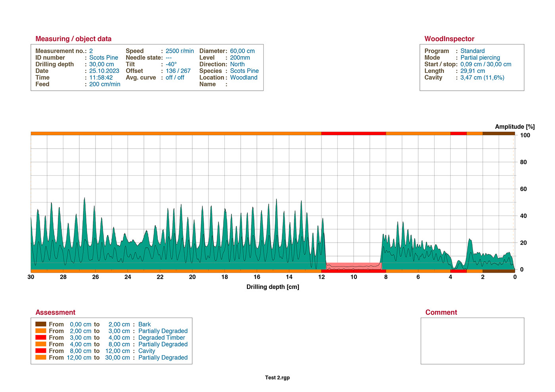Click the Drilling depth [cm] axis label
The width and height of the screenshot is (555, 392).
[x=273, y=287]
